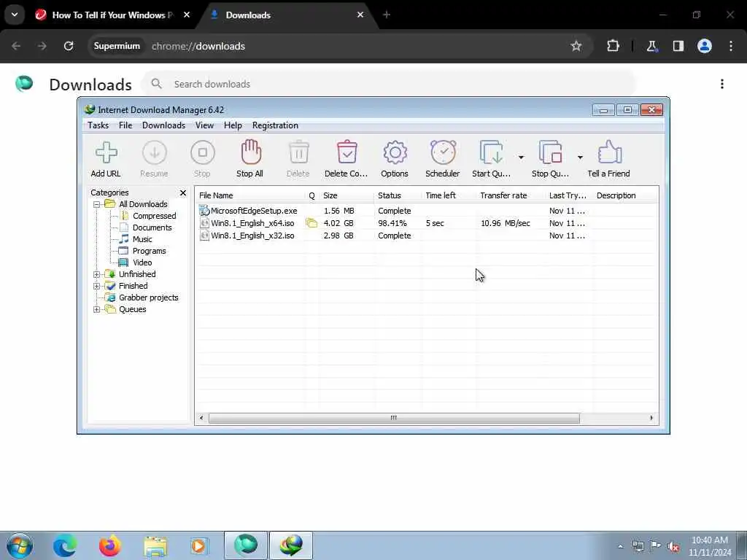
Task: Open Windows Explorer from taskbar
Action: point(155,545)
